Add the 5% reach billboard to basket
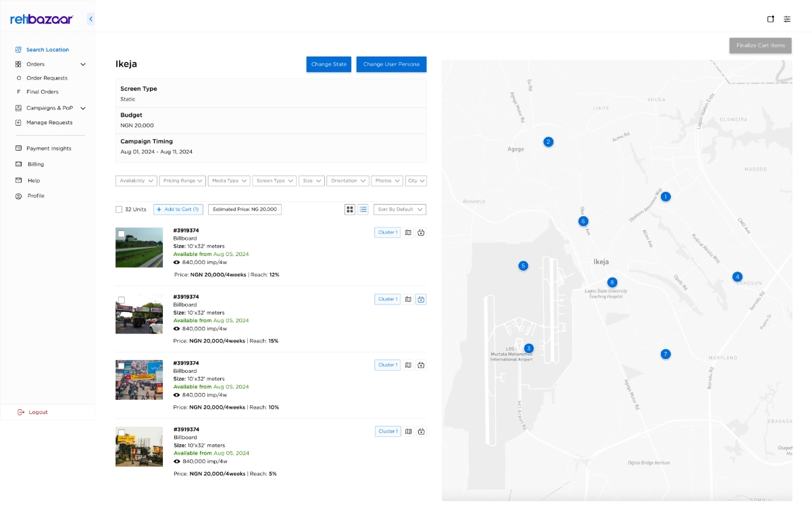 (x=421, y=432)
